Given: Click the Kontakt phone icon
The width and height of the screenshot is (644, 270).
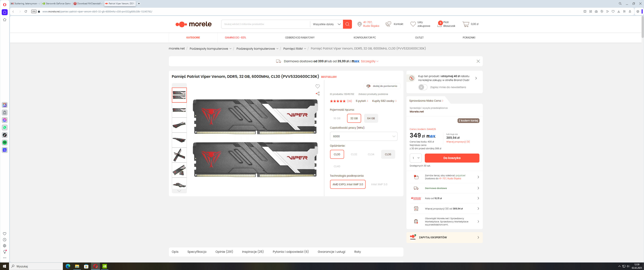Looking at the screenshot, I should 388,24.
